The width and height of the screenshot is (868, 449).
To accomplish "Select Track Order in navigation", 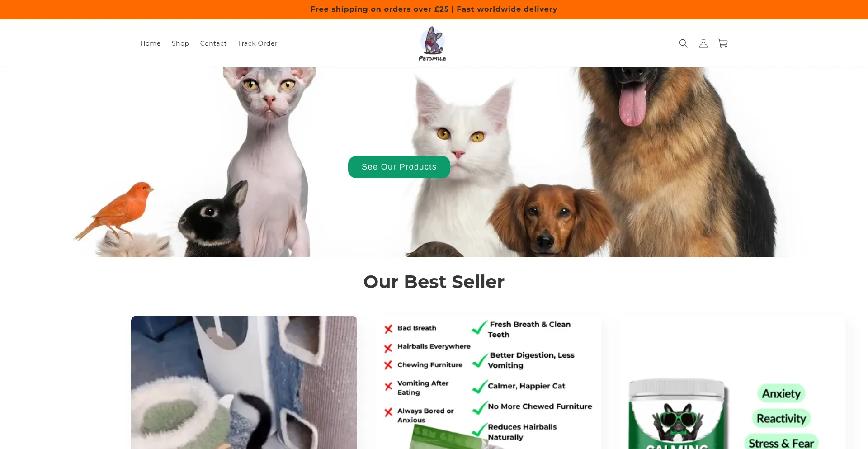I will pyautogui.click(x=258, y=43).
